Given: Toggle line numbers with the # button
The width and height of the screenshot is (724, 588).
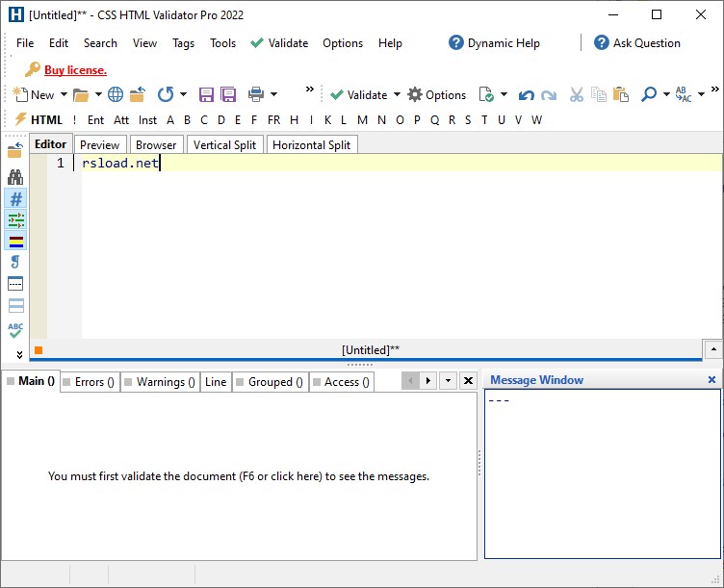Looking at the screenshot, I should [15, 198].
